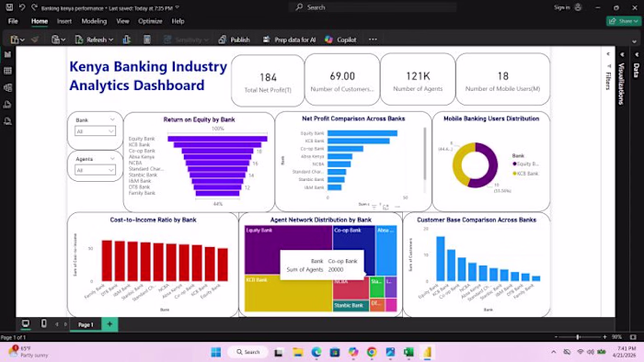Open the Bank slicer All dropdown
This screenshot has width=644, height=362.
point(95,131)
